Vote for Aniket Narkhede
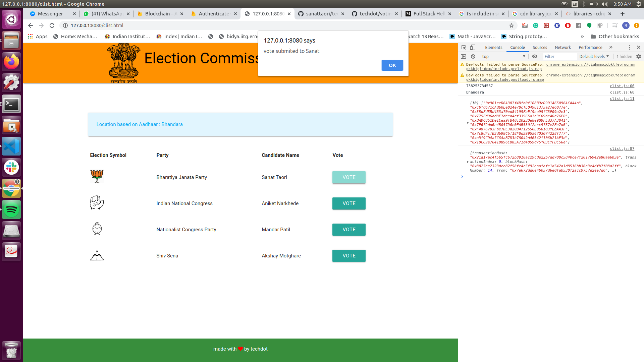Screen dimensions: 644x362 (348, 203)
